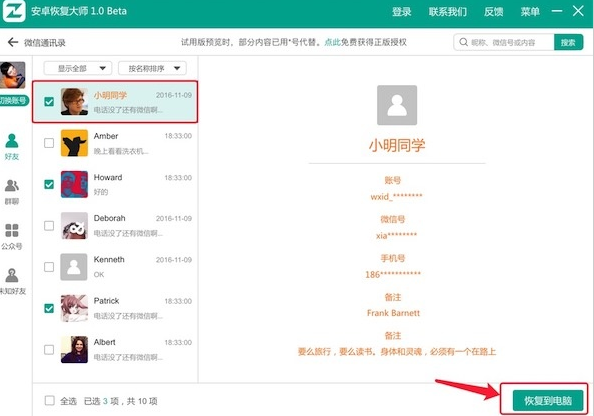Expand the 按名称排序 sort dropdown
This screenshot has height=416, width=594.
tap(152, 68)
